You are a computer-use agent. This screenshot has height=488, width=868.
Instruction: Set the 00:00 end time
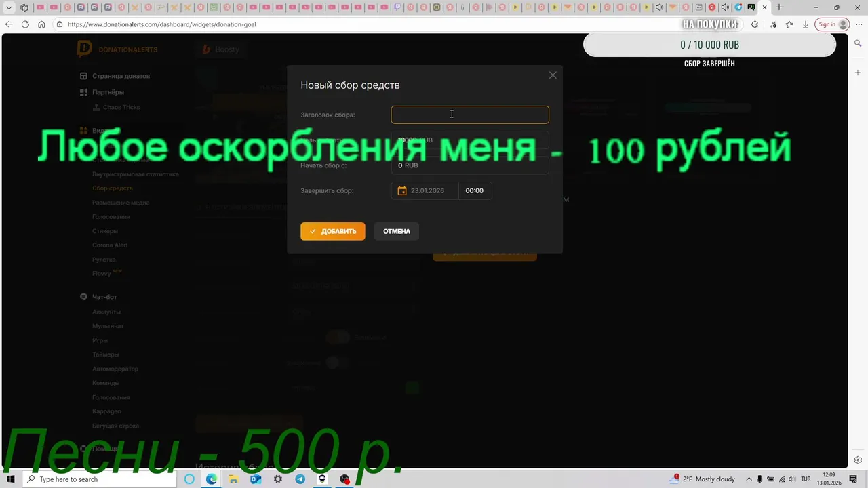[475, 191]
